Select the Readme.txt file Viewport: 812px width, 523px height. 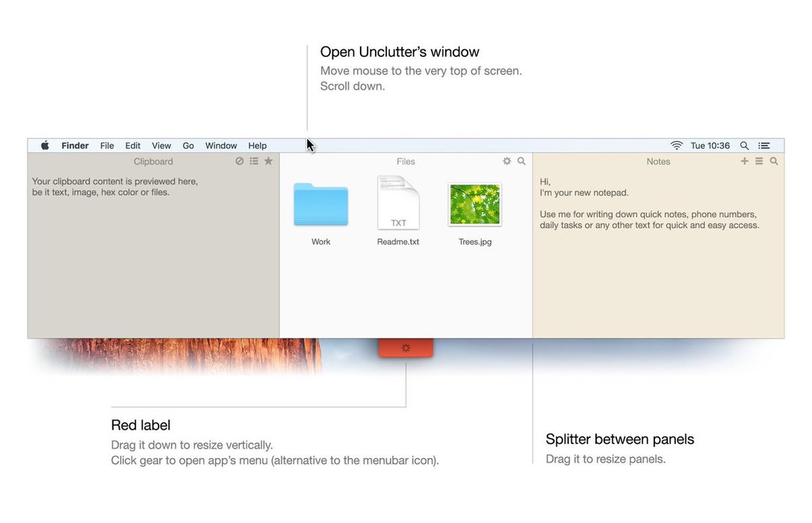(398, 203)
